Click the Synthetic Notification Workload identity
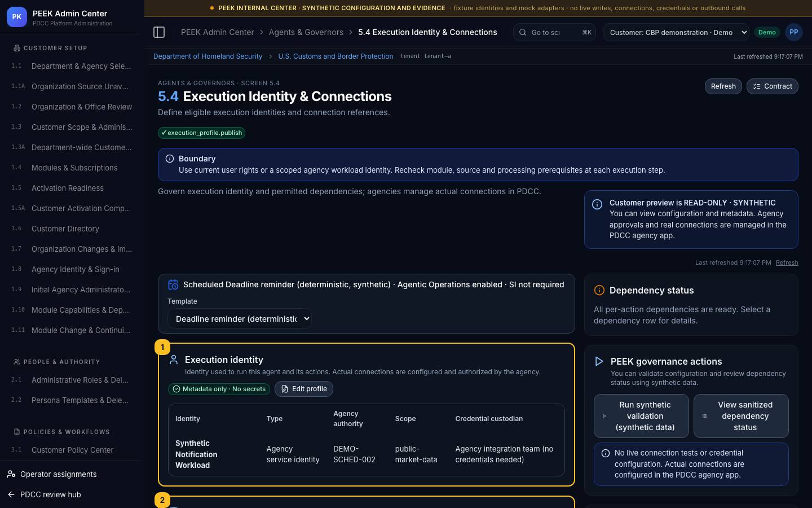The height and width of the screenshot is (508, 812). coord(196,454)
